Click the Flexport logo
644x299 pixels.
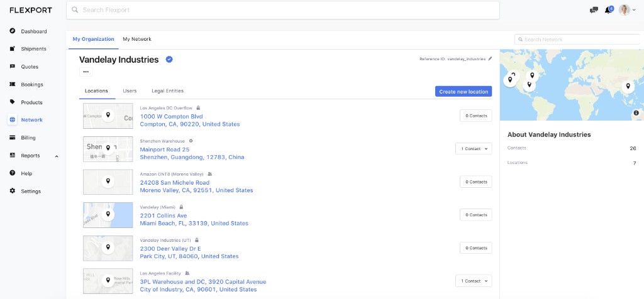pos(31,10)
